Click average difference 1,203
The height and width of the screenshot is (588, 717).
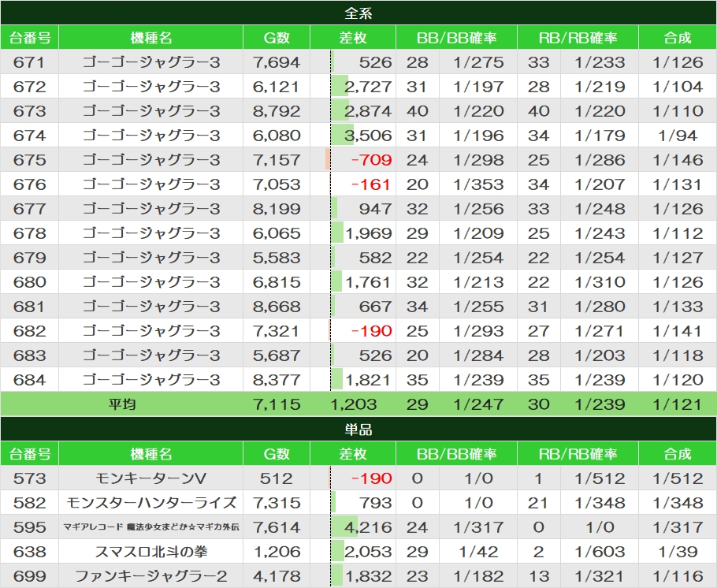[x=354, y=404]
